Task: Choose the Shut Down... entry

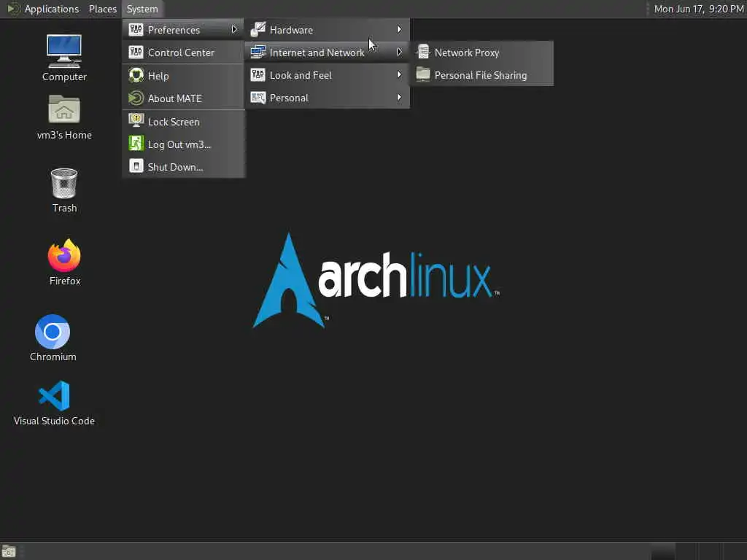Action: (x=184, y=167)
